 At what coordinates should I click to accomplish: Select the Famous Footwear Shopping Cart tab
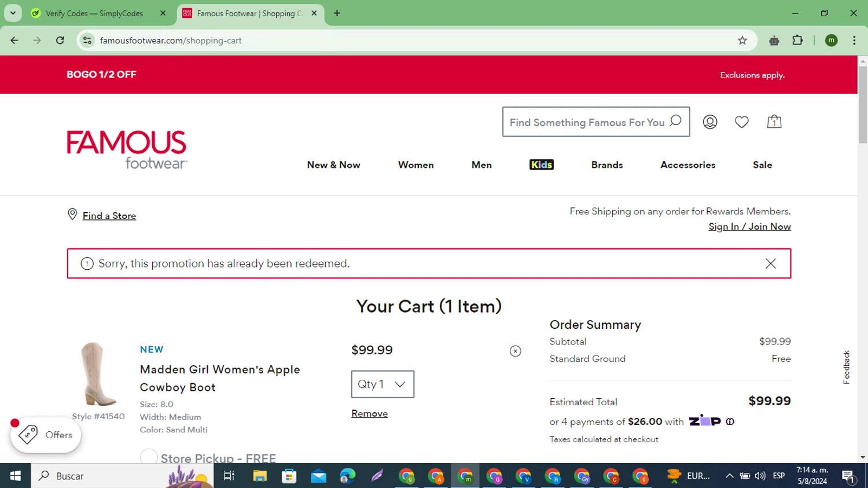pos(249,13)
